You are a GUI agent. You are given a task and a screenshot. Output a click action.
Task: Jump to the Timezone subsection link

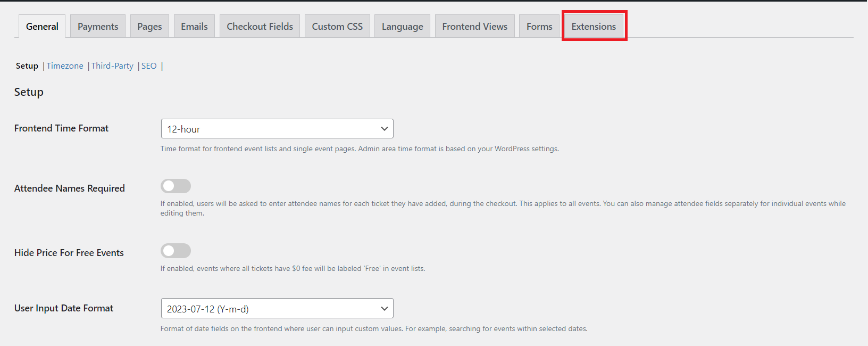click(65, 66)
